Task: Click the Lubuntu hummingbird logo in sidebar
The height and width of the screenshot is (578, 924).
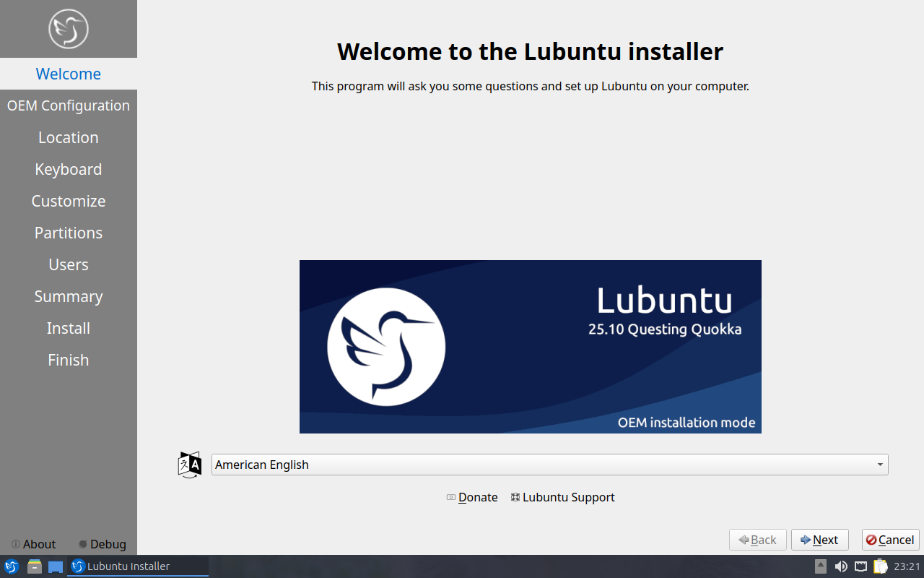Action: (x=69, y=29)
